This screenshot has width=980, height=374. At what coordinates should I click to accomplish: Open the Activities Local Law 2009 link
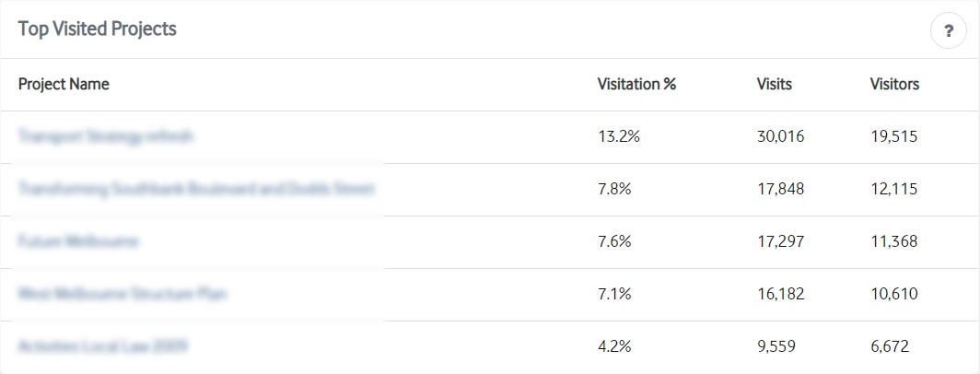[103, 346]
